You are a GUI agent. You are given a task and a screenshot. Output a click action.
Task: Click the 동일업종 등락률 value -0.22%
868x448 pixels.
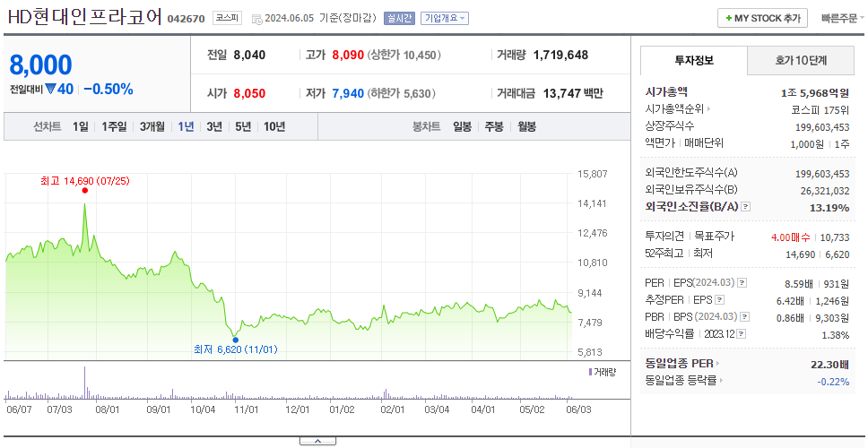click(833, 381)
